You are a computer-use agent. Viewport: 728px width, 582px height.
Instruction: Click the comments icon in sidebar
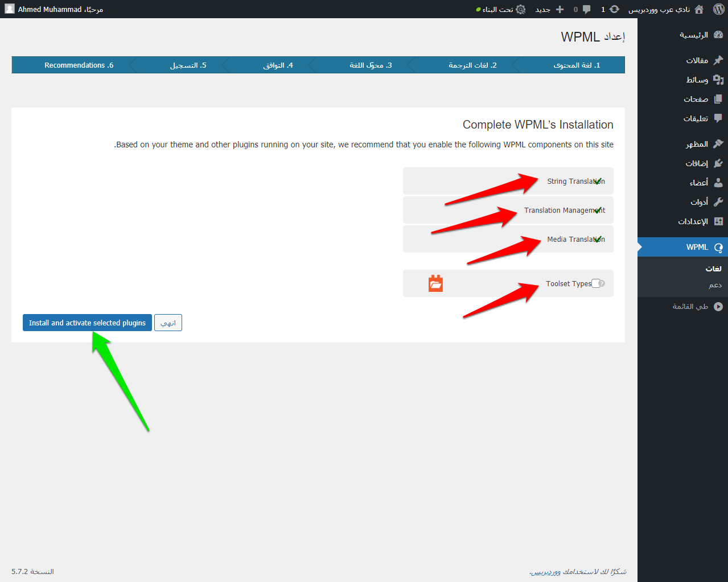pyautogui.click(x=718, y=118)
